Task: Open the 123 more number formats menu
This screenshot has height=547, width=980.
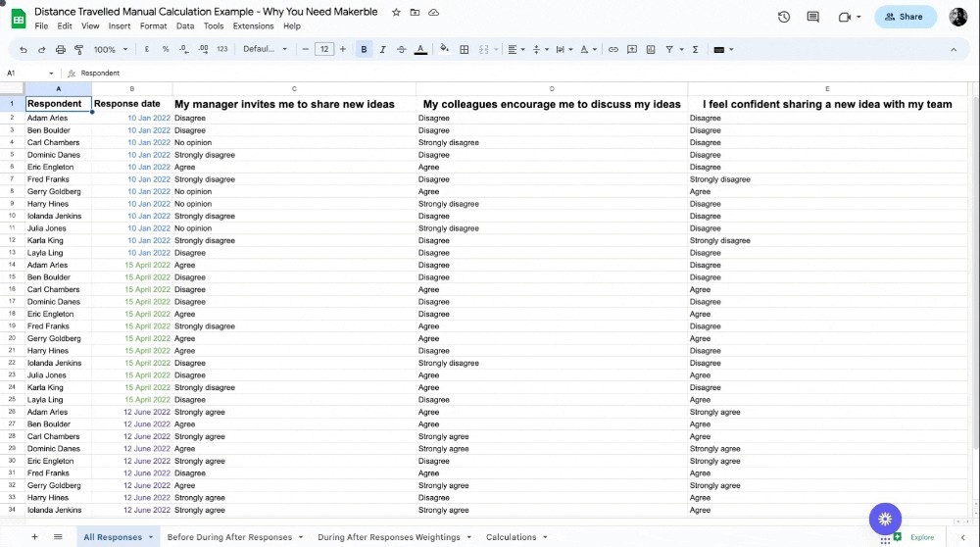Action: 221,49
